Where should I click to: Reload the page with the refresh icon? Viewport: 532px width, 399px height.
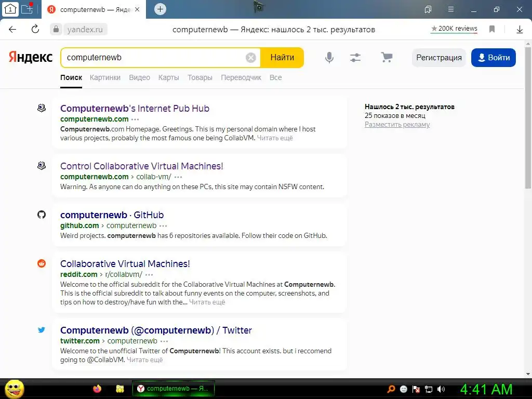pos(35,29)
